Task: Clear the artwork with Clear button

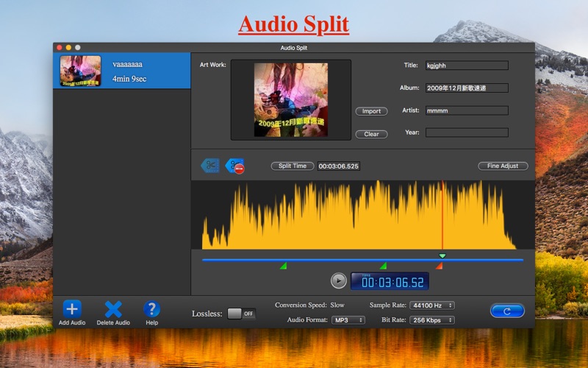Action: [371, 134]
